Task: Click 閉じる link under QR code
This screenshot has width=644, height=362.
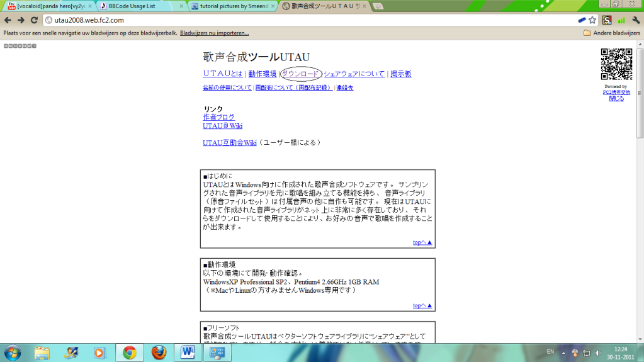Action: [x=616, y=99]
